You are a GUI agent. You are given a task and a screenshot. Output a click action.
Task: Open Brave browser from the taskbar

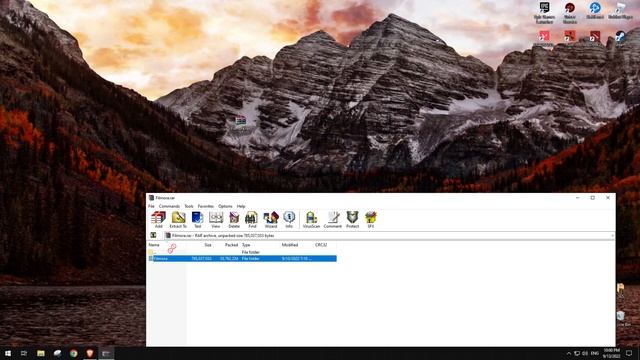(90, 353)
